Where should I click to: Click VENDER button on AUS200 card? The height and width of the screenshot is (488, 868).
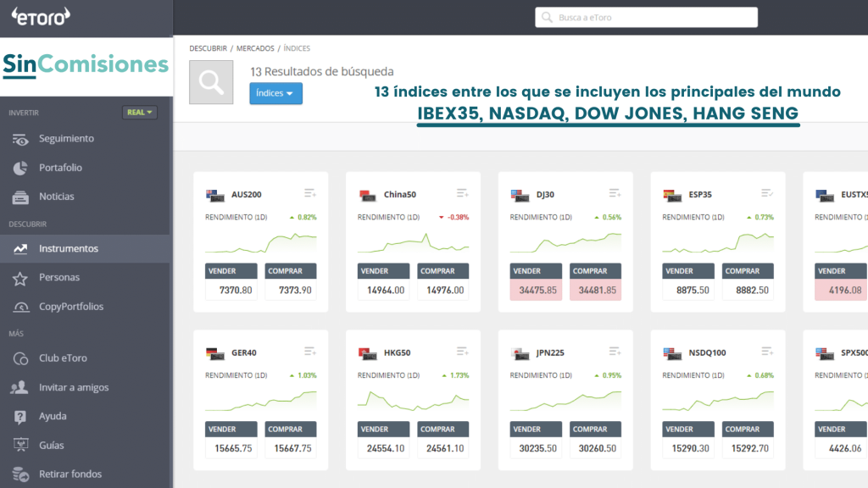click(231, 271)
